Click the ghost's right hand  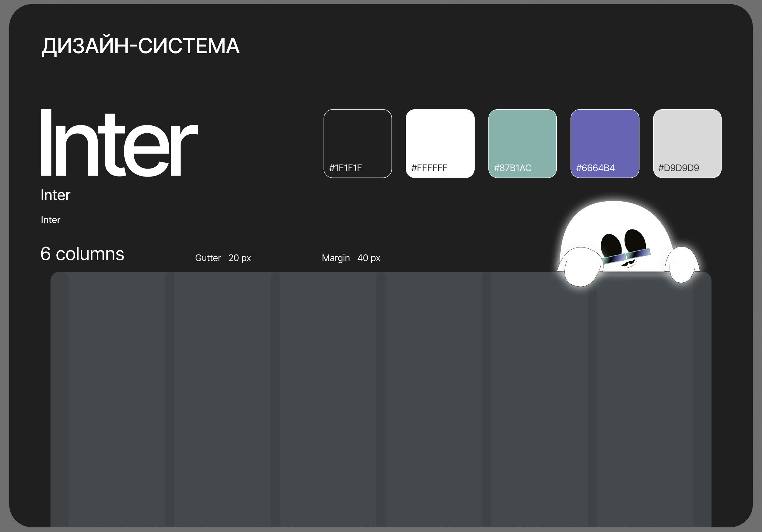[682, 265]
